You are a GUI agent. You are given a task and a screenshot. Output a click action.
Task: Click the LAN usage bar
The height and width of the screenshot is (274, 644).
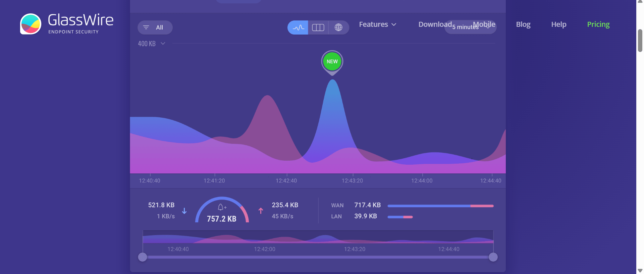(400, 217)
